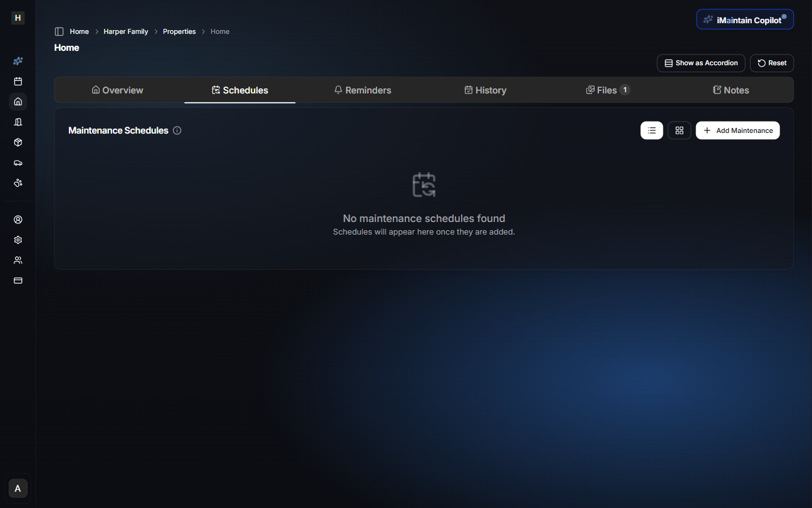Open the properties building icon in the sidebar
812x508 pixels.
(x=18, y=122)
